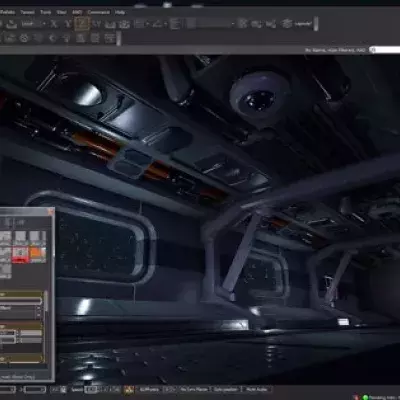Select the Y axis constraint icon
The image size is (400, 400).
click(68, 24)
